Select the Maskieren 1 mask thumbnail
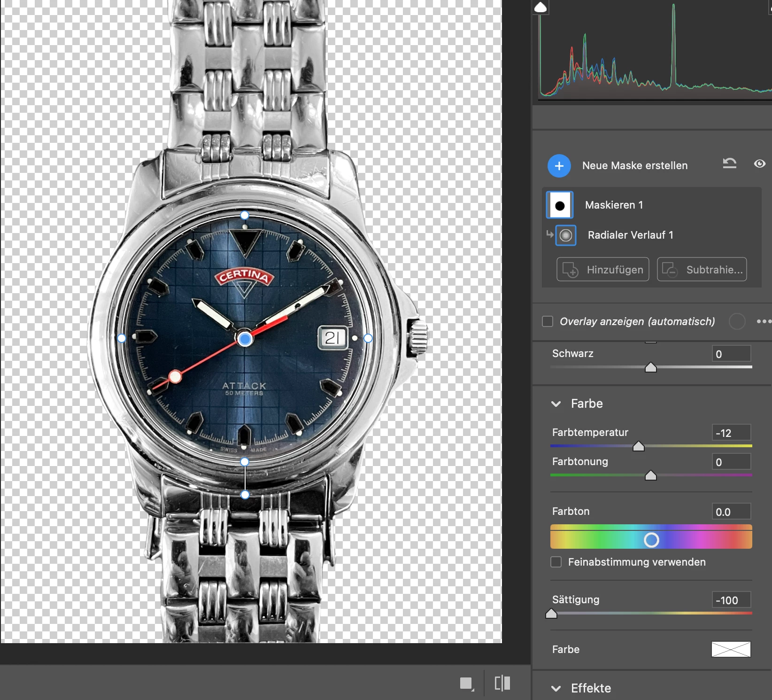The height and width of the screenshot is (700, 772). [x=560, y=205]
